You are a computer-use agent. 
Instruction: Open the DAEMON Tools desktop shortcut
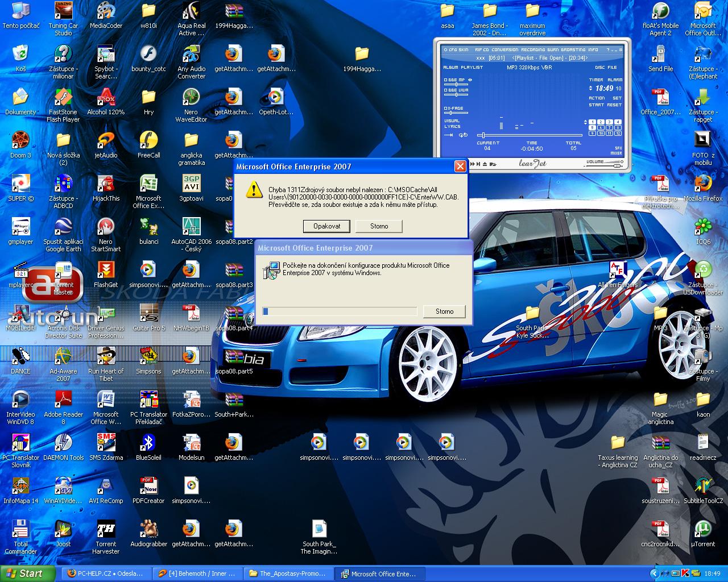click(x=63, y=443)
